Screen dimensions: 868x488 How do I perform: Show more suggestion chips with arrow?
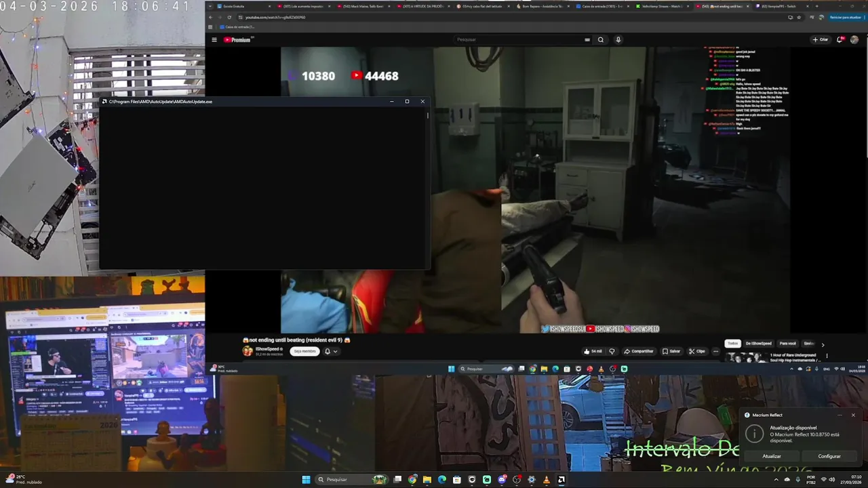coord(823,344)
